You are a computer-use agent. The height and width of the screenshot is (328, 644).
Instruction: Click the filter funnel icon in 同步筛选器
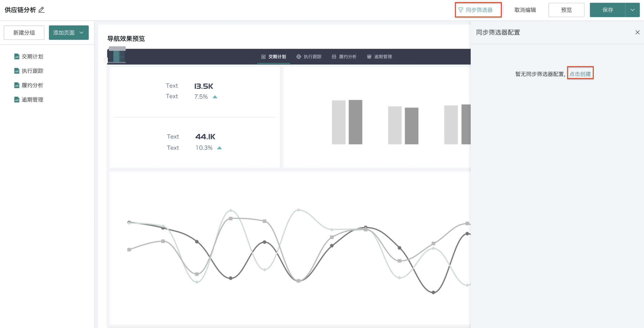[x=461, y=10]
